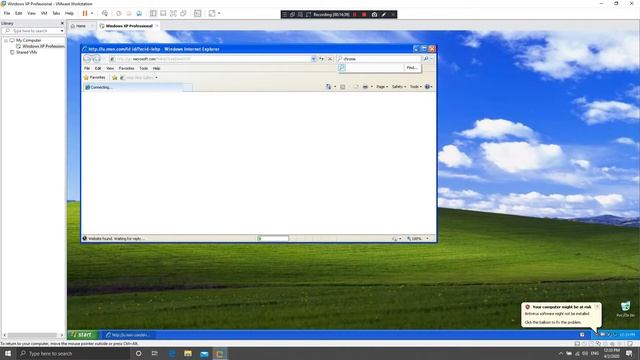
Task: Enter full screen mode in the VMware toolbar
Action: 173,13
